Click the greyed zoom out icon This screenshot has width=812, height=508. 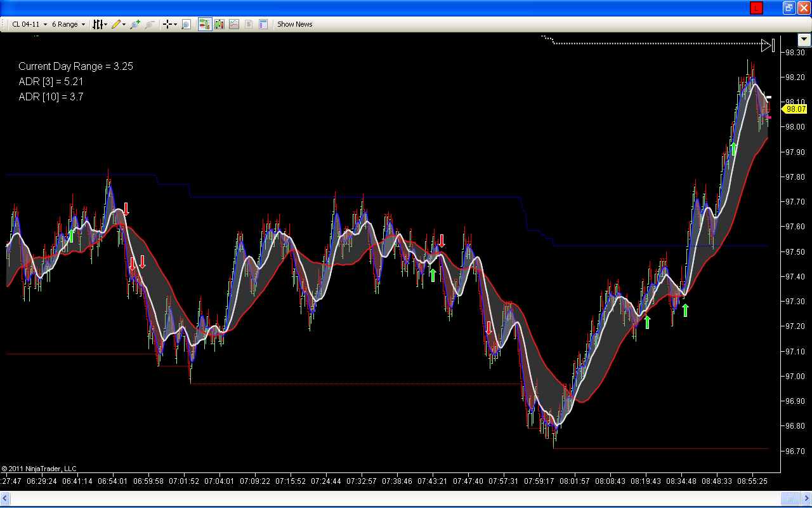(150, 24)
